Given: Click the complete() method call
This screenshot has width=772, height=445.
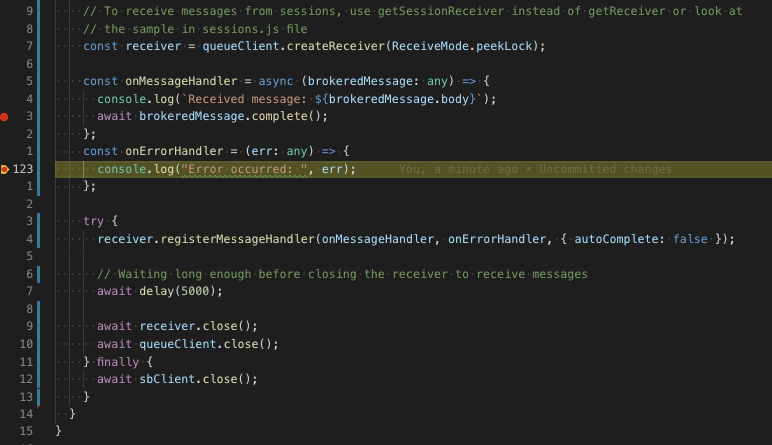Looking at the screenshot, I should coord(286,116).
